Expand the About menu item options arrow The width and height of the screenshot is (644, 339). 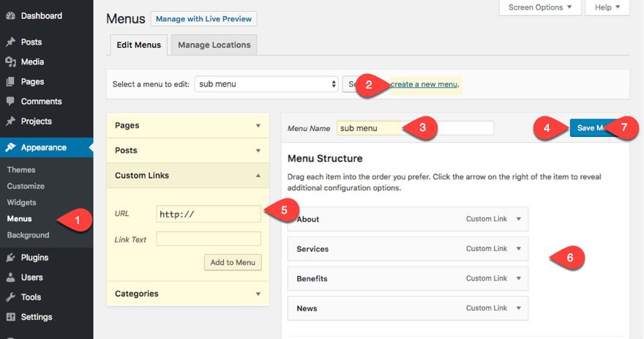point(518,219)
